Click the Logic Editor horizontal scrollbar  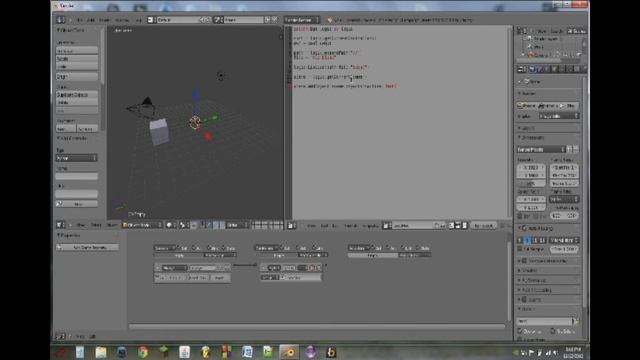(x=317, y=327)
